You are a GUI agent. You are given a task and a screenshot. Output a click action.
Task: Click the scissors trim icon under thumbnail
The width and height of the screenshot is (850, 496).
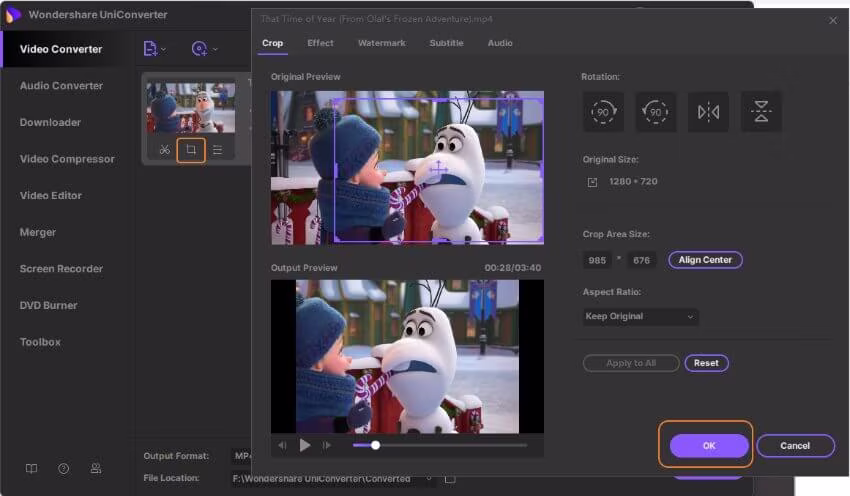(165, 150)
